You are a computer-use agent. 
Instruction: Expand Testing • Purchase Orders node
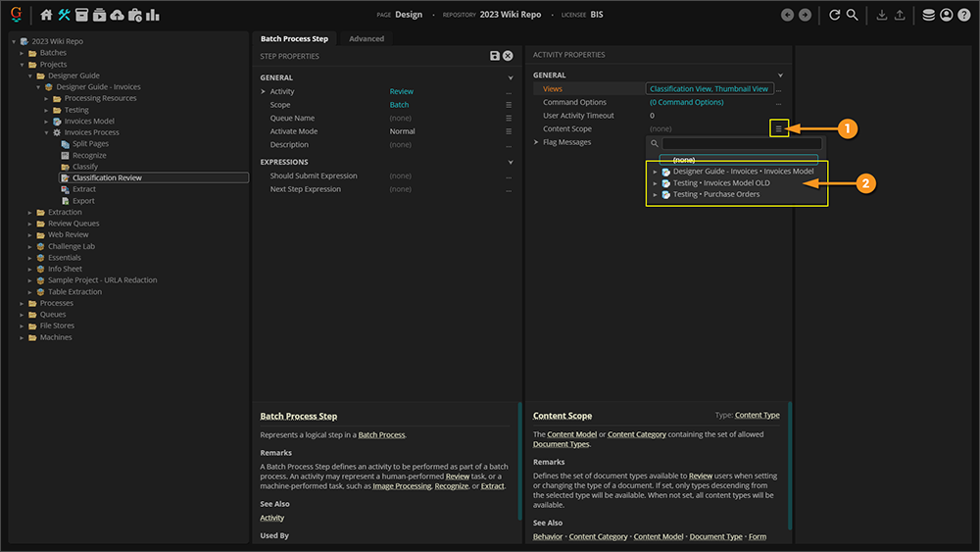(656, 194)
